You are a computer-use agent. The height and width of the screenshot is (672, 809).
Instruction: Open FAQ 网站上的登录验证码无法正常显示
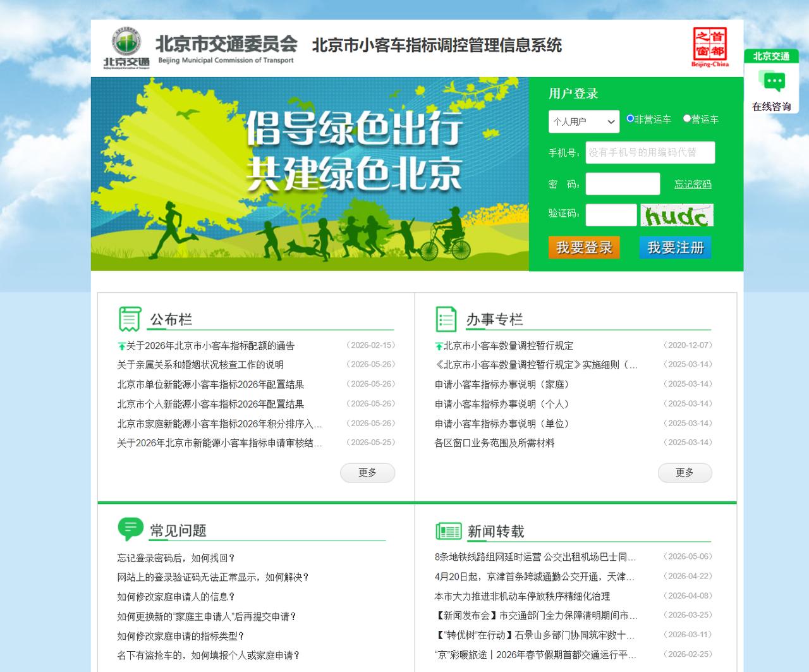tap(214, 577)
